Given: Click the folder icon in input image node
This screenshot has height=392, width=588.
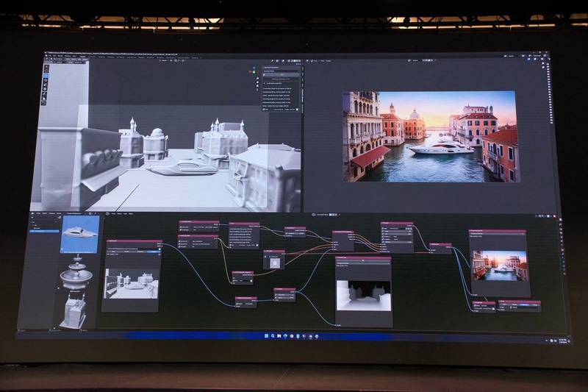Looking at the screenshot, I should tap(159, 249).
